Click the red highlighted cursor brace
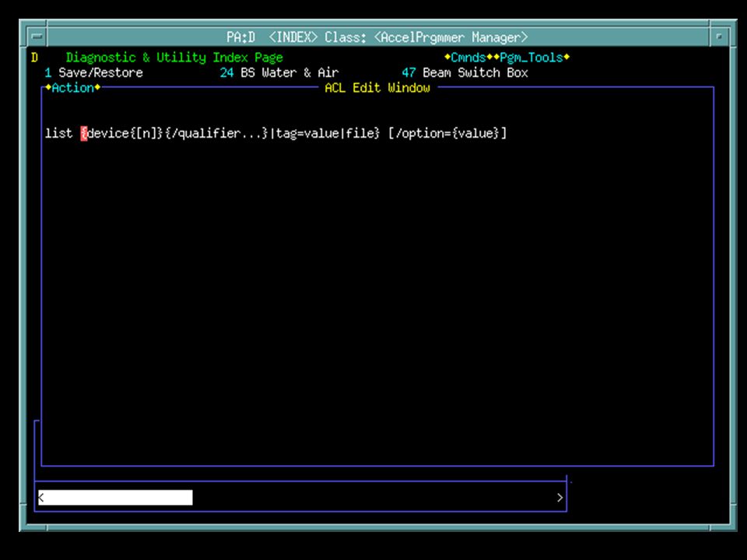This screenshot has width=747, height=560. click(84, 133)
